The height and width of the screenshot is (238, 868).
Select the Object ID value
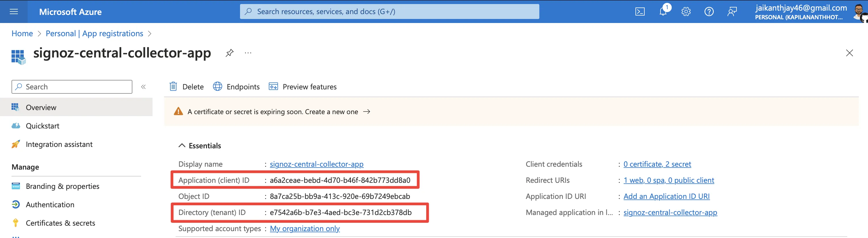(x=340, y=197)
